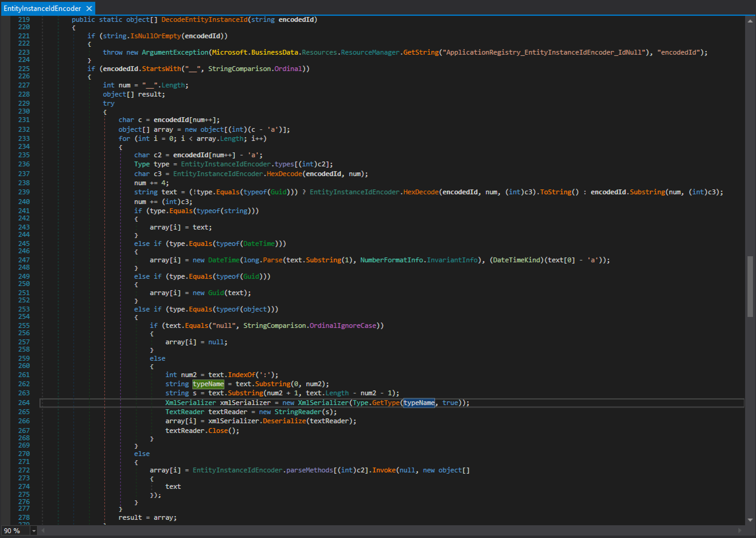Click the try keyword on line 229

pos(109,103)
